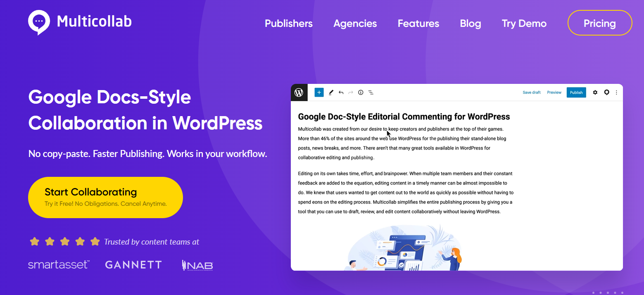Click the WordPress logo in the editor
The width and height of the screenshot is (644, 295).
[x=299, y=93]
